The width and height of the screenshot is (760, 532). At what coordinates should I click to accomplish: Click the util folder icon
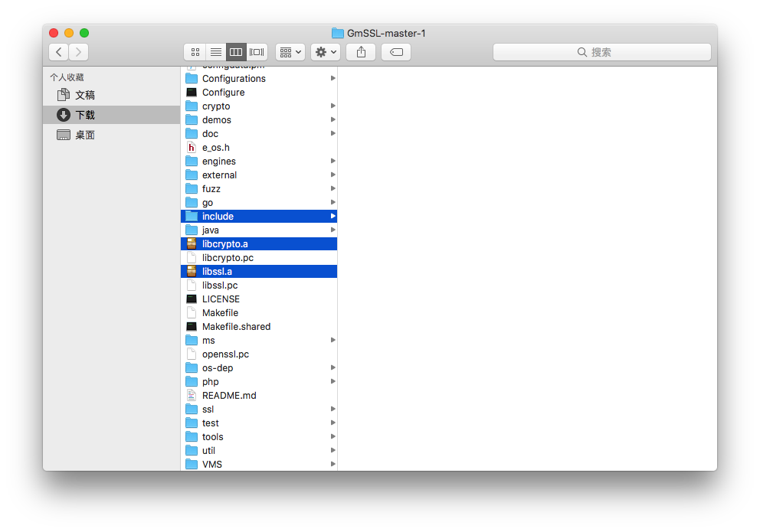click(192, 450)
